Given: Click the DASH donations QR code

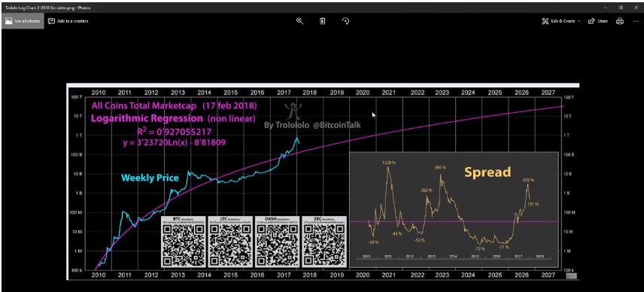Looking at the screenshot, I should (x=277, y=242).
